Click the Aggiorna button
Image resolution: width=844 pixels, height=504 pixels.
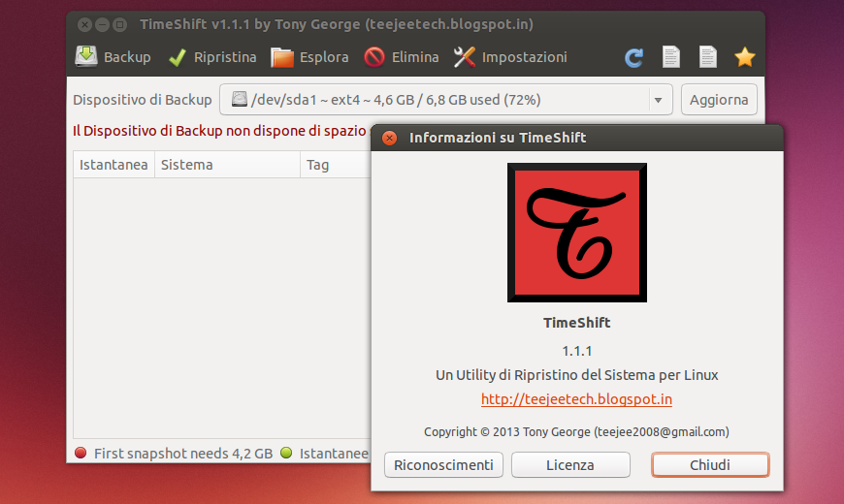[719, 100]
